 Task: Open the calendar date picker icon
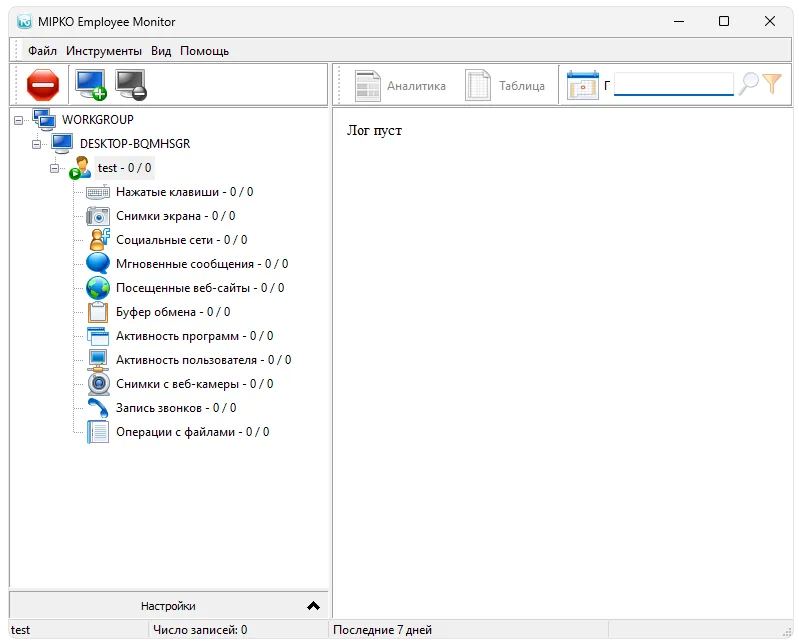[x=582, y=85]
